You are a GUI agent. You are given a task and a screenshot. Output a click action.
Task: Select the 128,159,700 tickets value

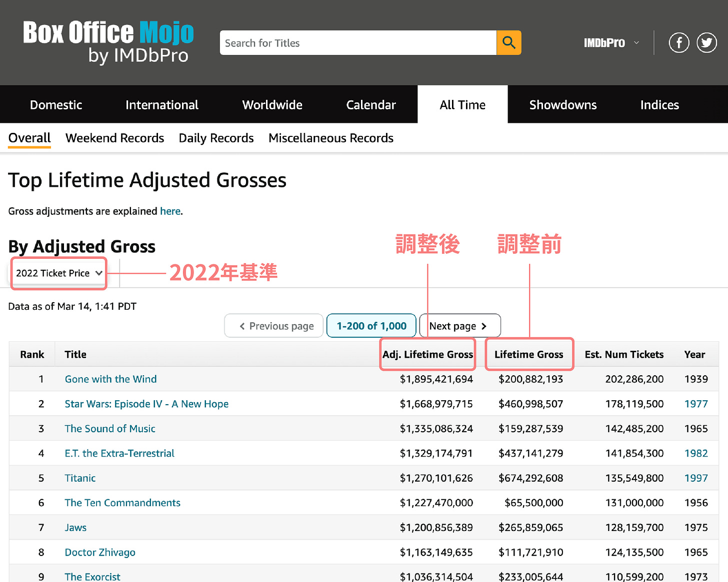(x=634, y=528)
